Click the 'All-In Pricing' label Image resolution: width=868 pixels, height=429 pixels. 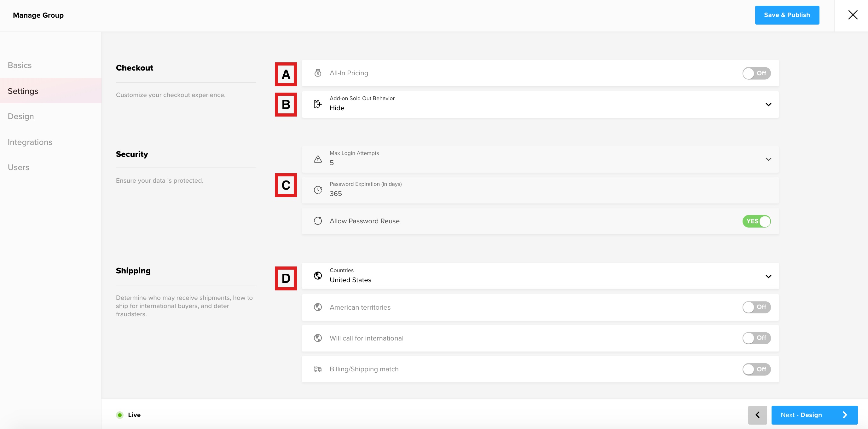click(x=349, y=73)
